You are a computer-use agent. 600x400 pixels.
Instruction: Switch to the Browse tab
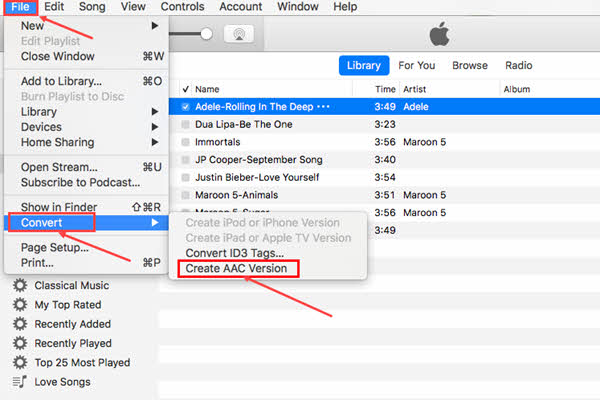click(470, 65)
